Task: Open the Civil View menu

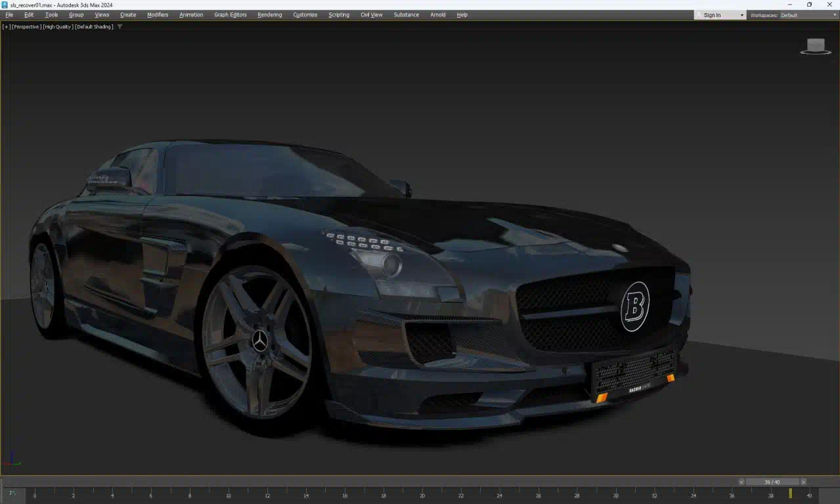Action: pos(371,14)
